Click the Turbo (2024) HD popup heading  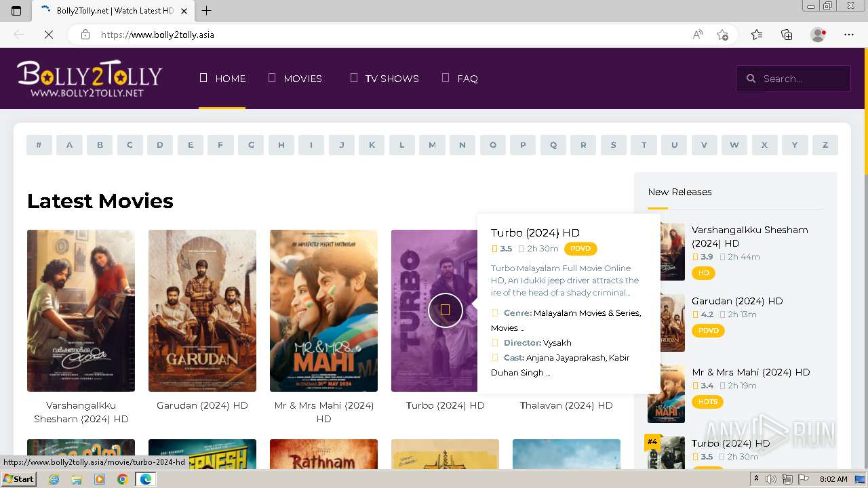pyautogui.click(x=535, y=232)
